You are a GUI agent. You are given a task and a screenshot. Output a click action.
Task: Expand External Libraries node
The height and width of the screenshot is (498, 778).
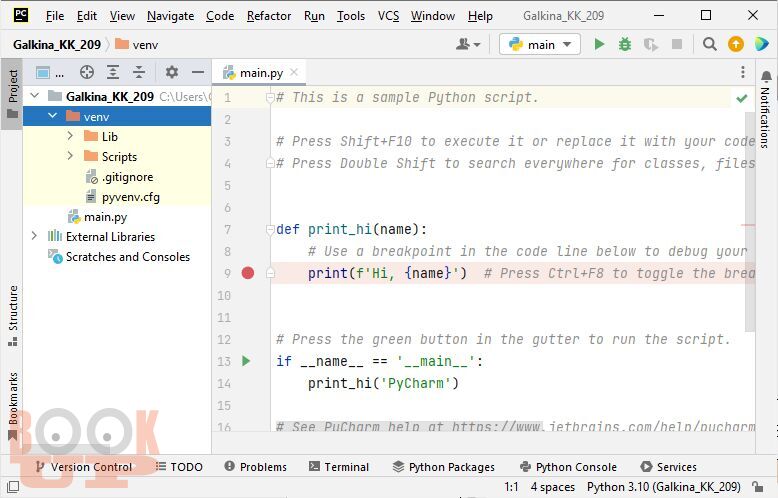(x=34, y=236)
